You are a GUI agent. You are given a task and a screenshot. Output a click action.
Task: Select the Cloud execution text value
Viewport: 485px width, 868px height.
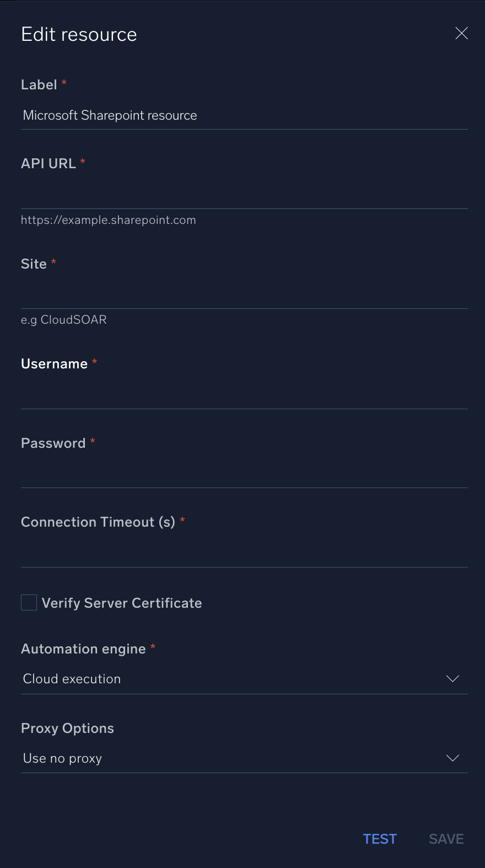click(72, 678)
